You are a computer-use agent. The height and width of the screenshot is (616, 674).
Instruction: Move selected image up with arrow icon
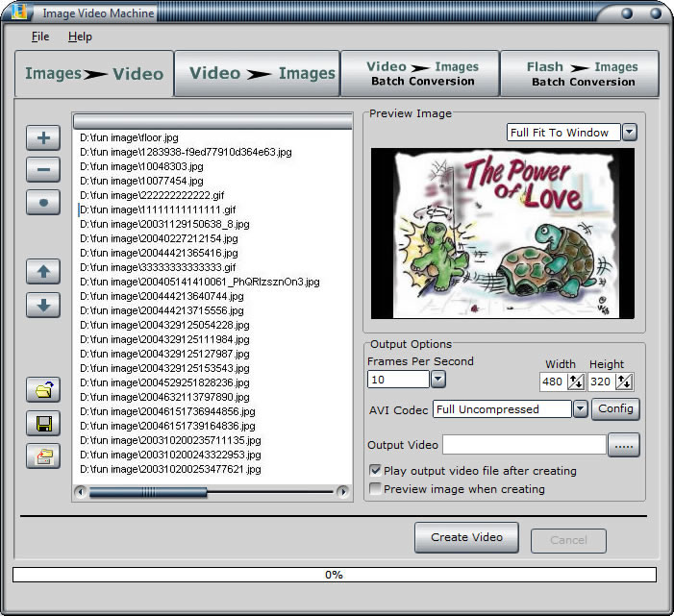click(43, 271)
